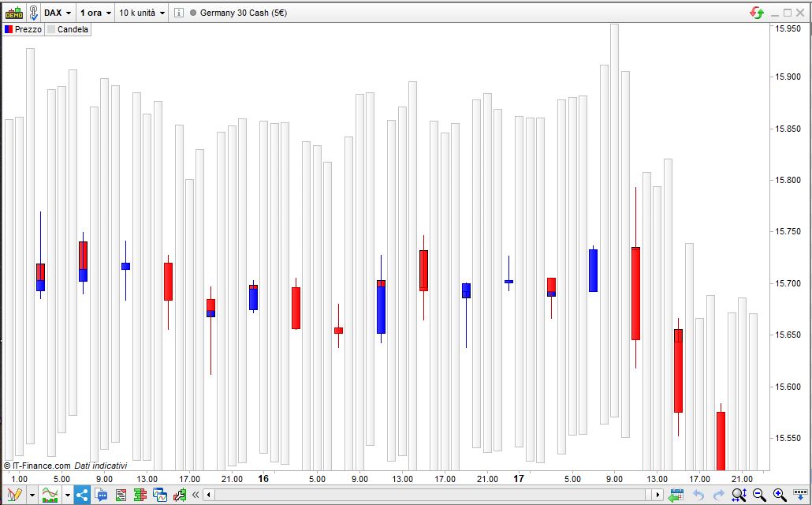The image size is (812, 505).
Task: Click the DEMO trading mode icon
Action: [x=14, y=13]
